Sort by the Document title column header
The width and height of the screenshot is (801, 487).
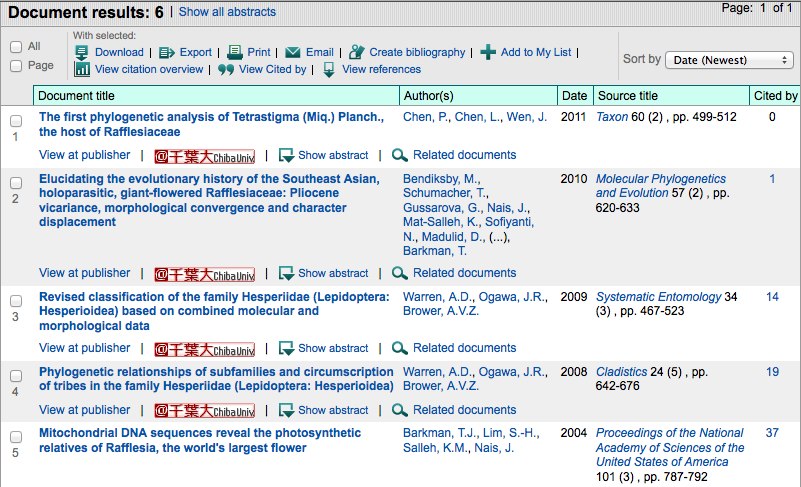point(77,96)
